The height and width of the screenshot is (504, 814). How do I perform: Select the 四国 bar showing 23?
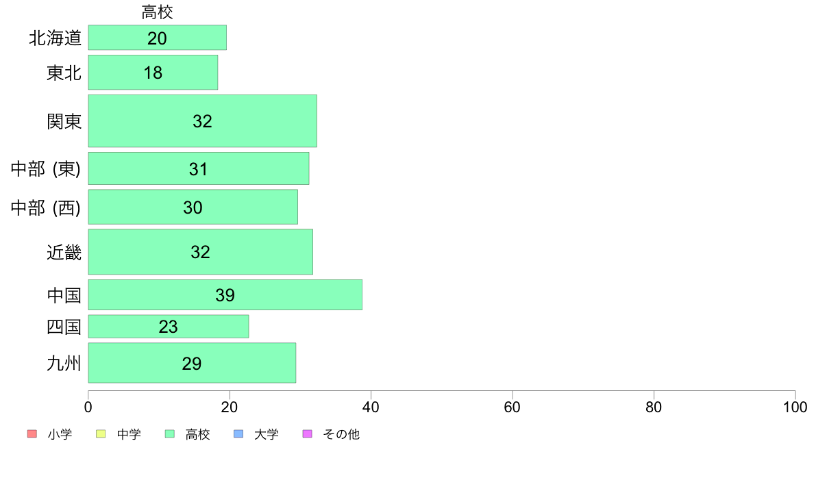[x=169, y=327]
